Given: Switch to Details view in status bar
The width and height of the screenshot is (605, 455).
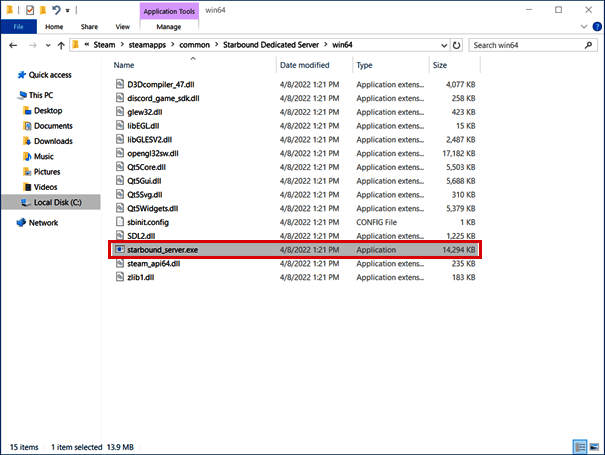Looking at the screenshot, I should coord(580,447).
